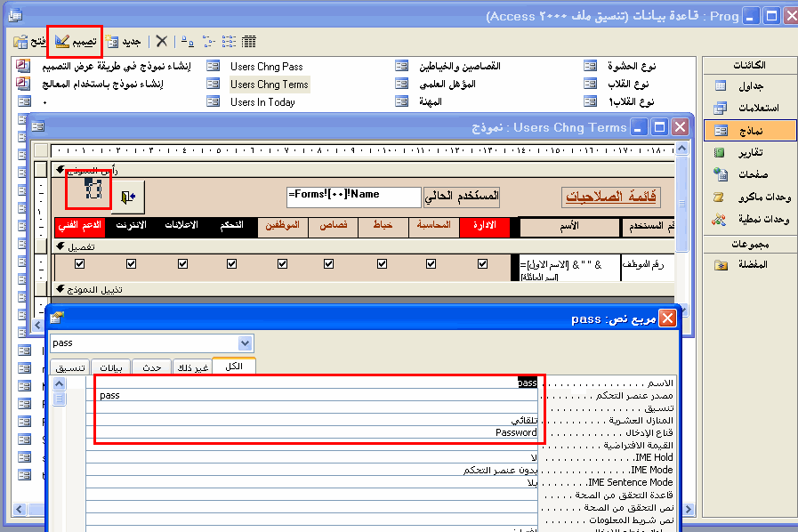Expand the pass object dropdown in properties
The height and width of the screenshot is (532, 798).
pyautogui.click(x=246, y=343)
